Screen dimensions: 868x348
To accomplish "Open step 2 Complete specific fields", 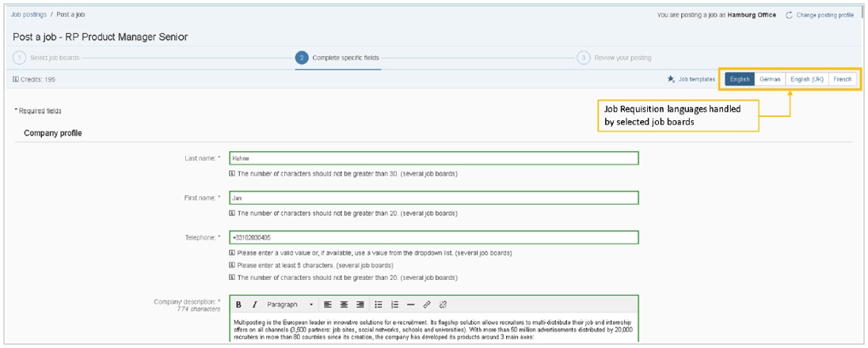I will 338,58.
